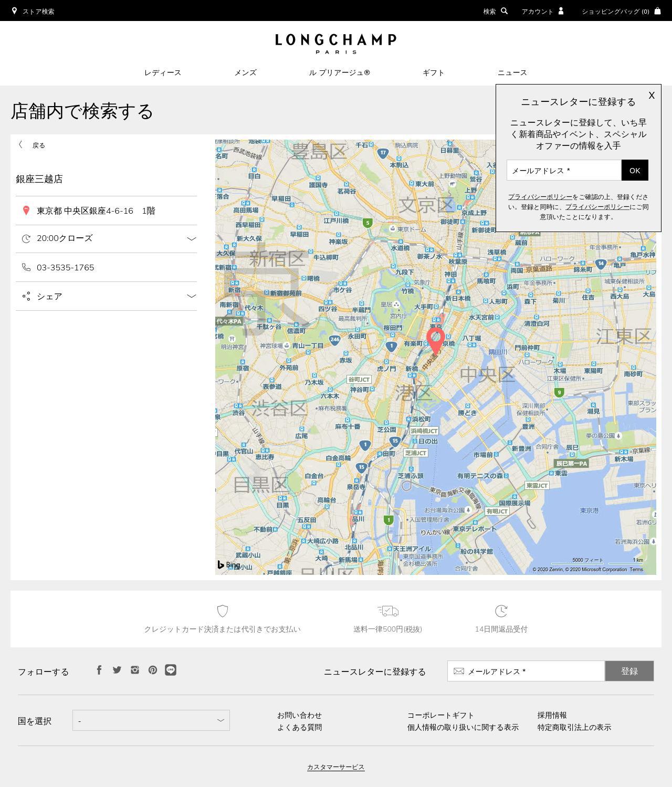
Task: Click the Terms link on map
Action: point(636,569)
